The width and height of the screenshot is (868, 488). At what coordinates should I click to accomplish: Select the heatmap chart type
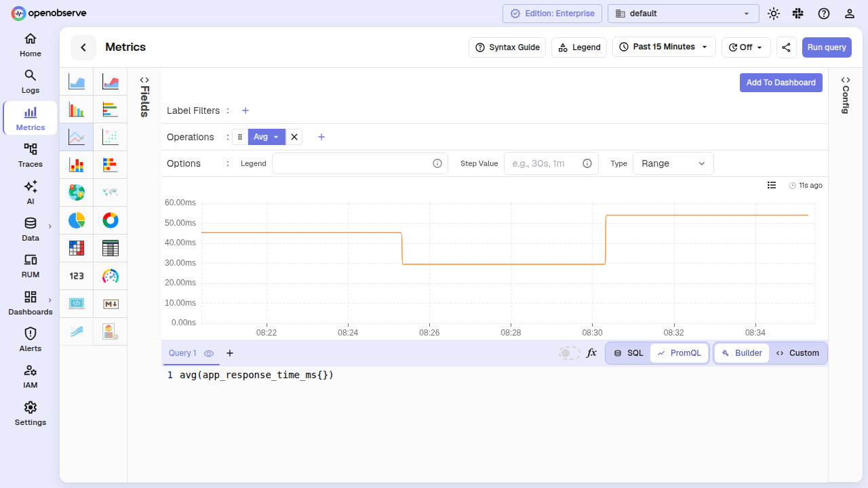pyautogui.click(x=77, y=248)
